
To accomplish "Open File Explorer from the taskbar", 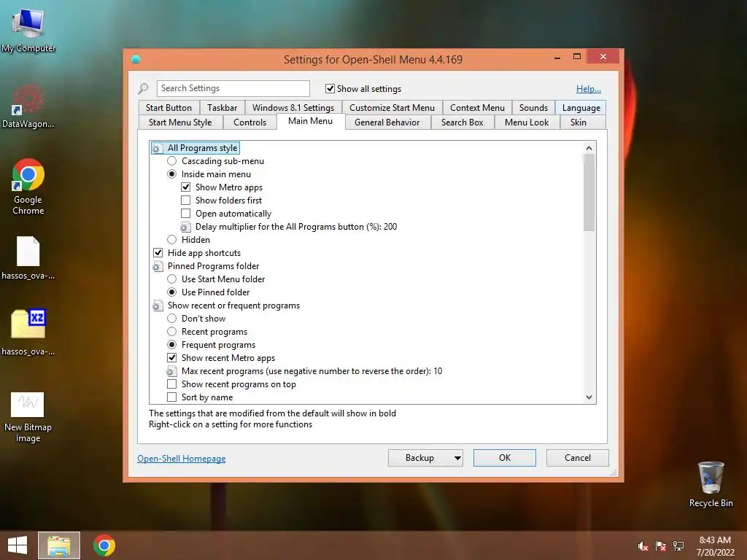I will point(59,545).
